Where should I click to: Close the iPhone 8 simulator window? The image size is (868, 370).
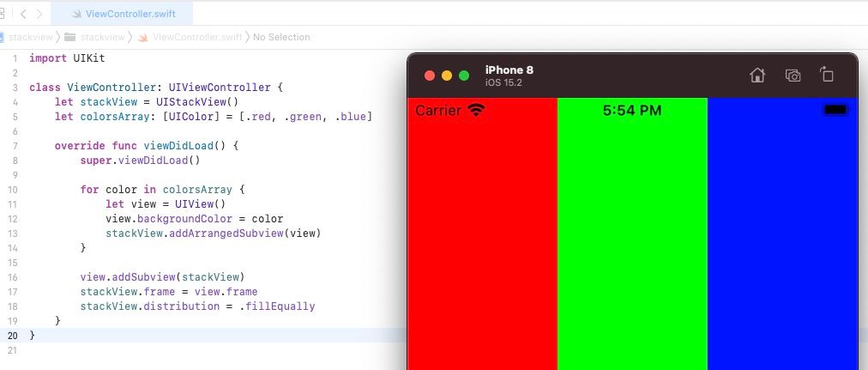(430, 76)
